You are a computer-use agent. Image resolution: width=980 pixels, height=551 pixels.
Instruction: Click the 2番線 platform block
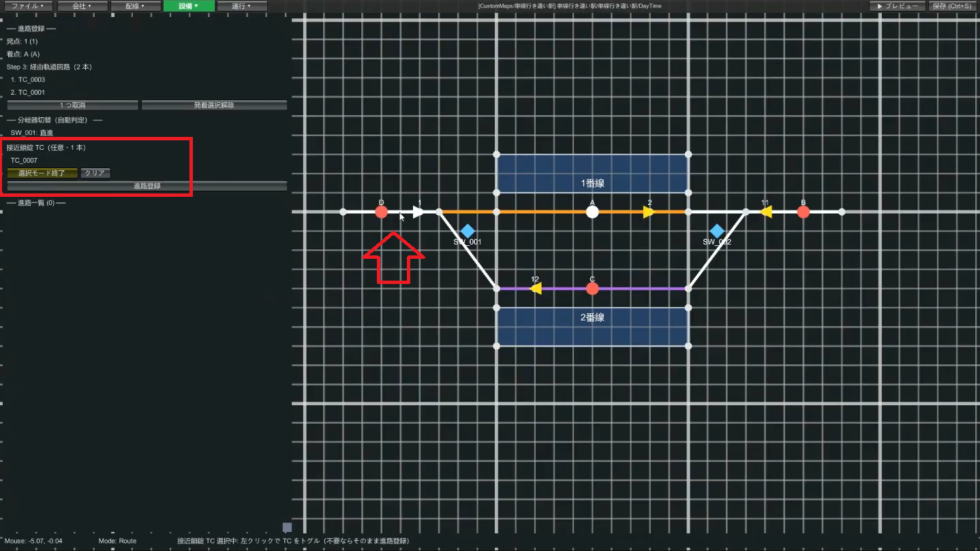[592, 326]
